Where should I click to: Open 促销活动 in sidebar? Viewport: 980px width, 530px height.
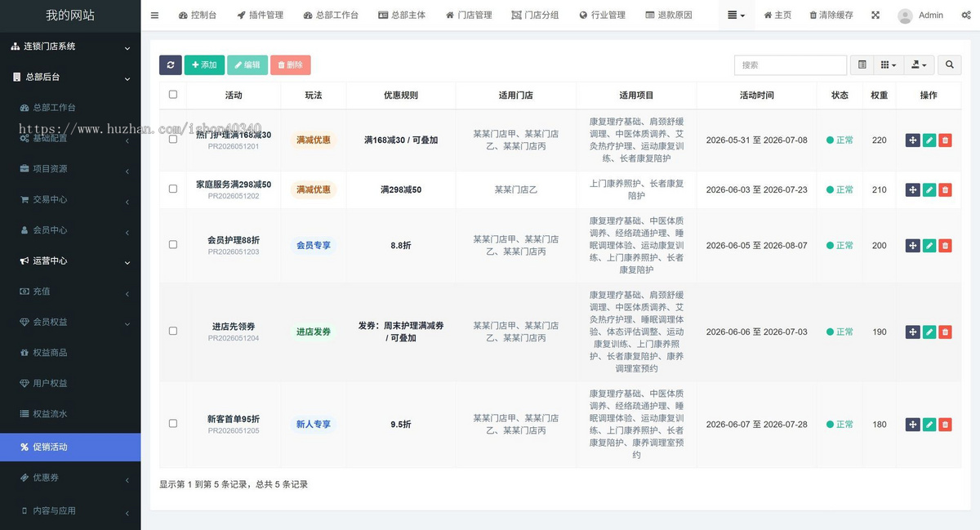tap(70, 447)
